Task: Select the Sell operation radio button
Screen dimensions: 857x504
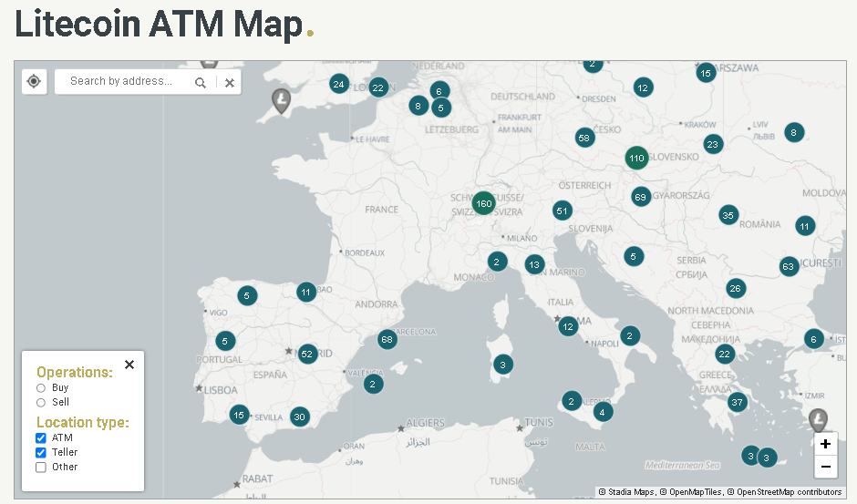Action: pos(41,403)
